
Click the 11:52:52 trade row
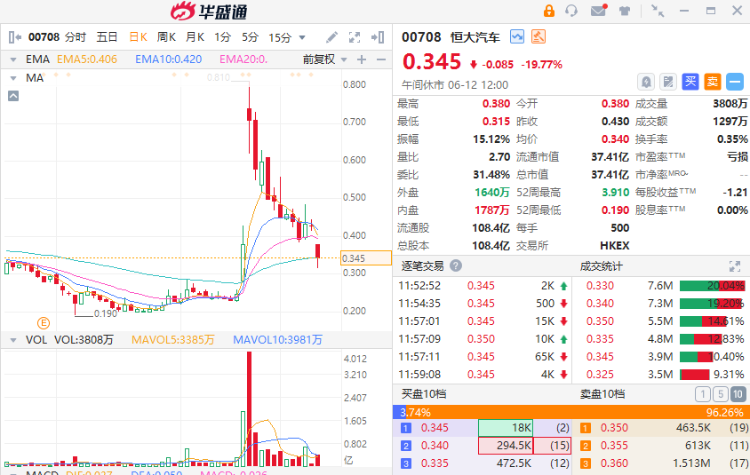483,286
